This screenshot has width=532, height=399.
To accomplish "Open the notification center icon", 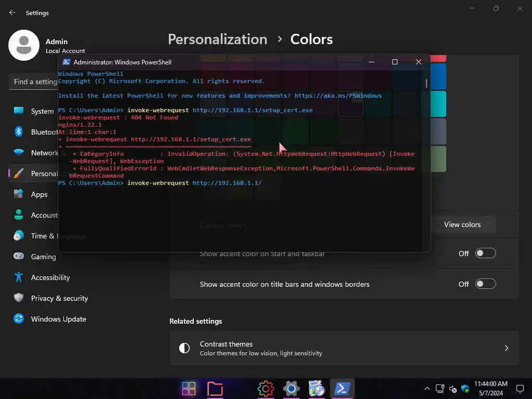I will (x=520, y=389).
